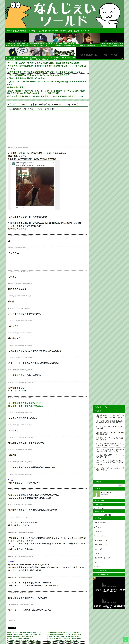Open the About menu item
This screenshot has width=129, height=644.
(x=9, y=31)
